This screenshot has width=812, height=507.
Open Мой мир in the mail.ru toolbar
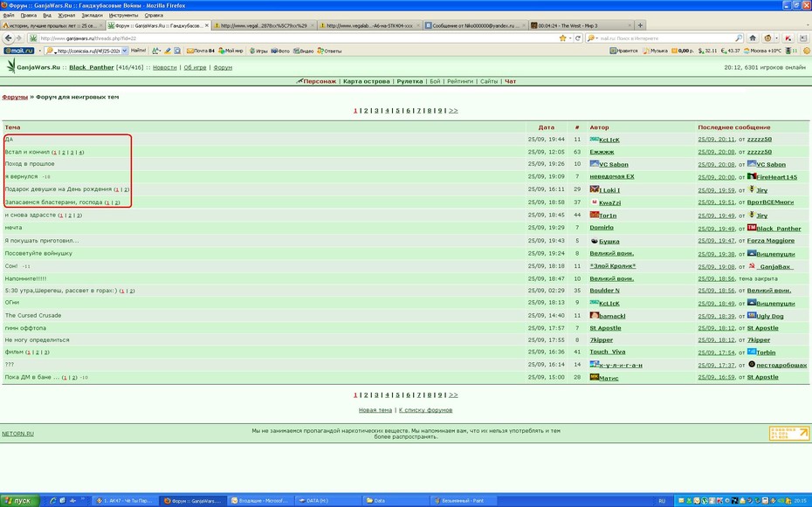point(231,51)
